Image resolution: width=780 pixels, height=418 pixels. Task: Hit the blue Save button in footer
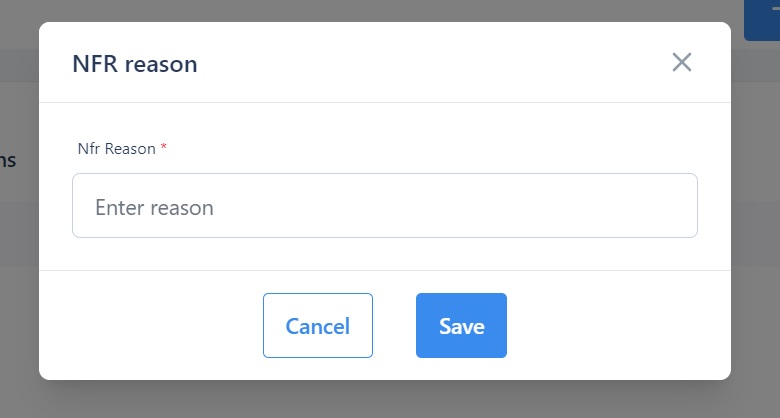[461, 325]
